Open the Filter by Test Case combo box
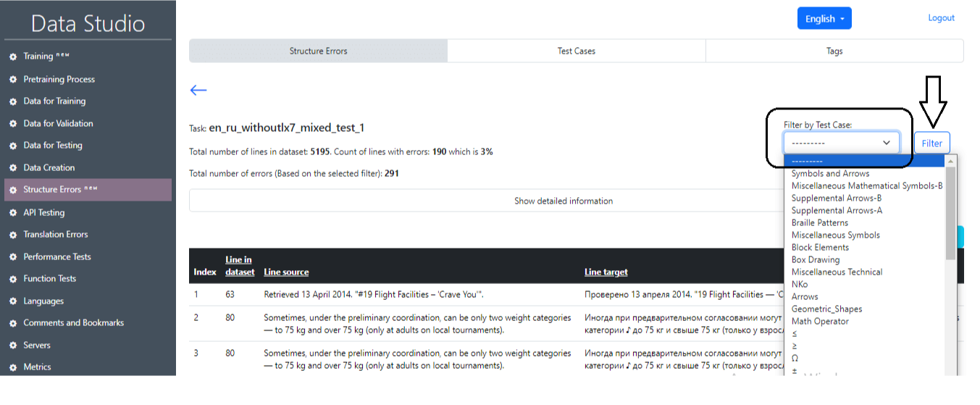 (841, 143)
